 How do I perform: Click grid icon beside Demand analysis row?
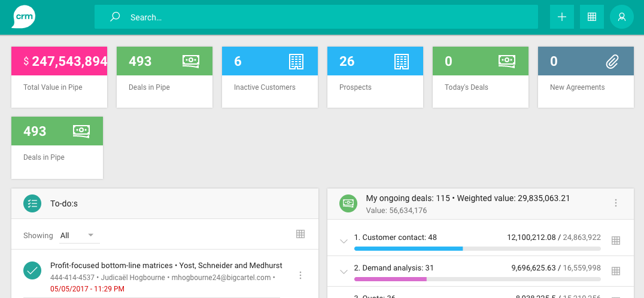pyautogui.click(x=615, y=271)
